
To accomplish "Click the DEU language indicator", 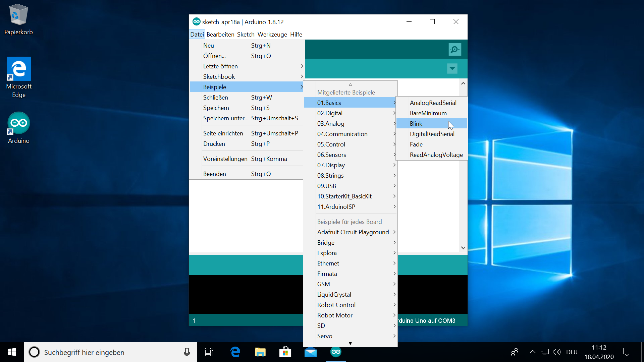I will 572,352.
